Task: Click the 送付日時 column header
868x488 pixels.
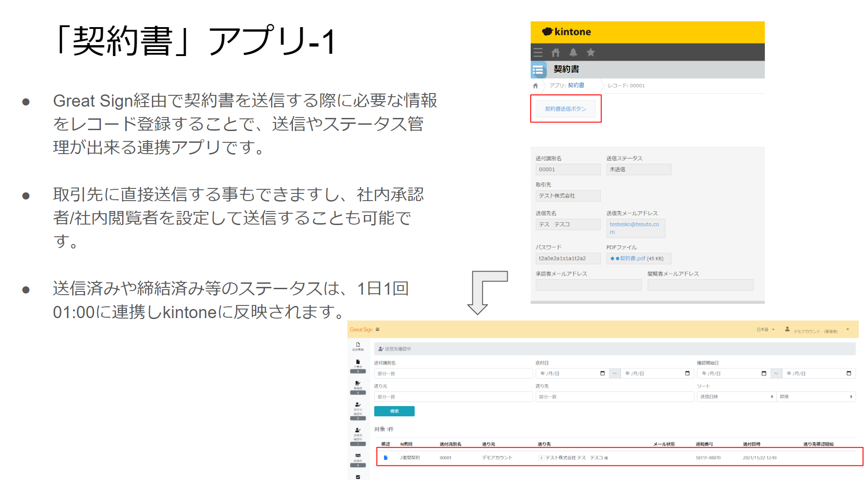Action: coord(751,444)
